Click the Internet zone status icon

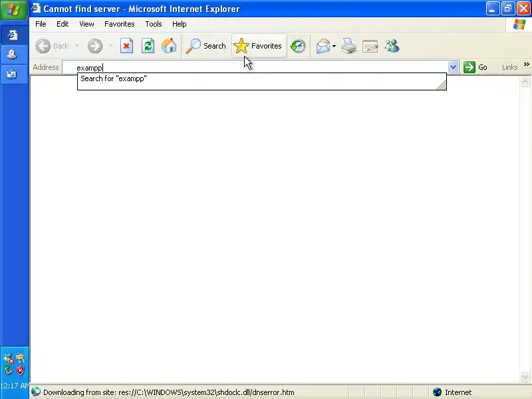(438, 392)
